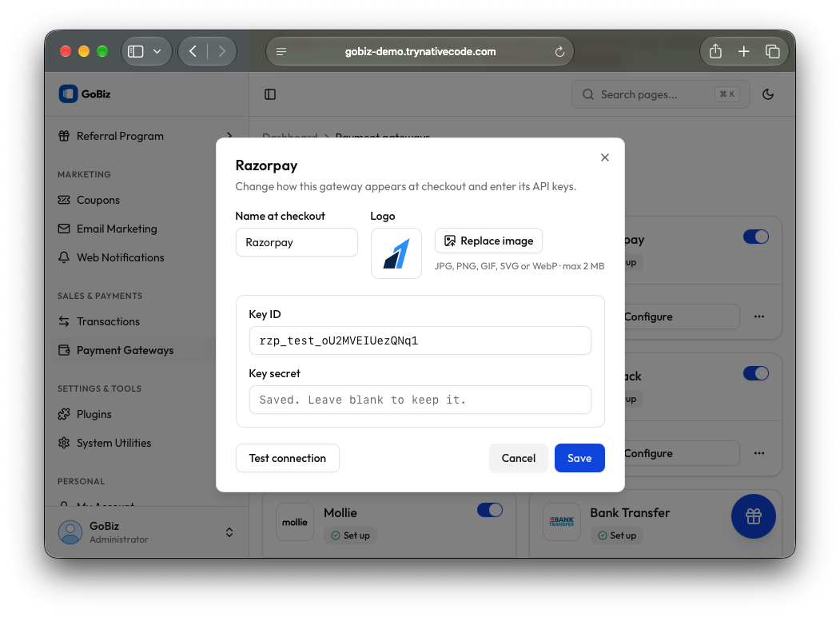The height and width of the screenshot is (617, 840).
Task: Go back in Safari
Action: (193, 51)
